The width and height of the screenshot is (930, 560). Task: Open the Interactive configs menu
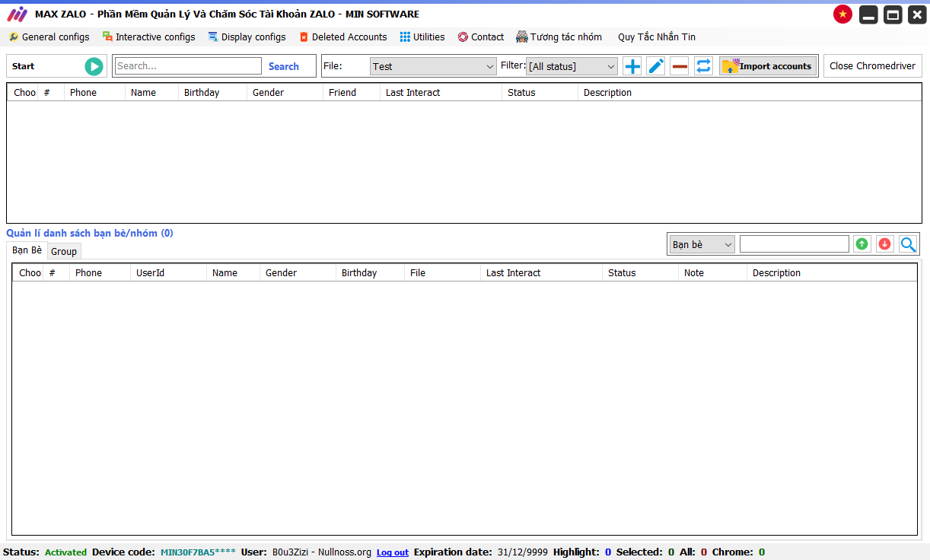coord(149,37)
